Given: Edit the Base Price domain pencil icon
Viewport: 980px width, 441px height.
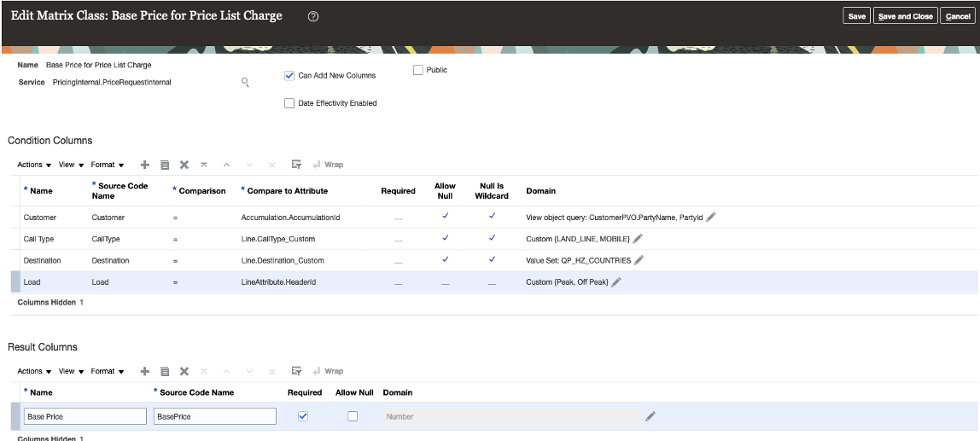Looking at the screenshot, I should click(650, 416).
